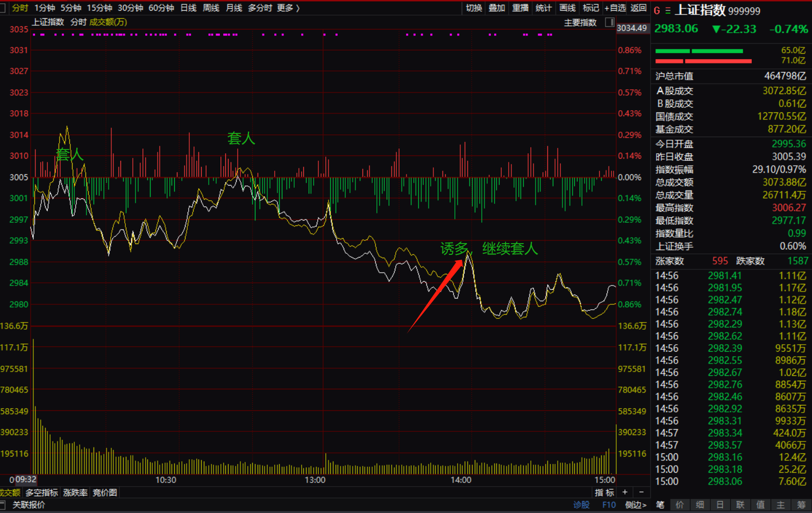Switch to the 日线 daily chart tab
Viewport: 812px width, 513px height.
coord(188,8)
